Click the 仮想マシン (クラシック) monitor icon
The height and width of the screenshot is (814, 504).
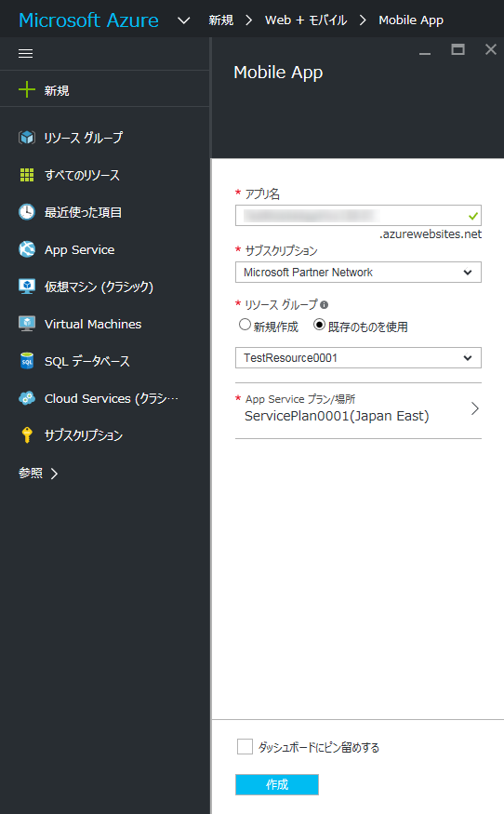point(27,287)
